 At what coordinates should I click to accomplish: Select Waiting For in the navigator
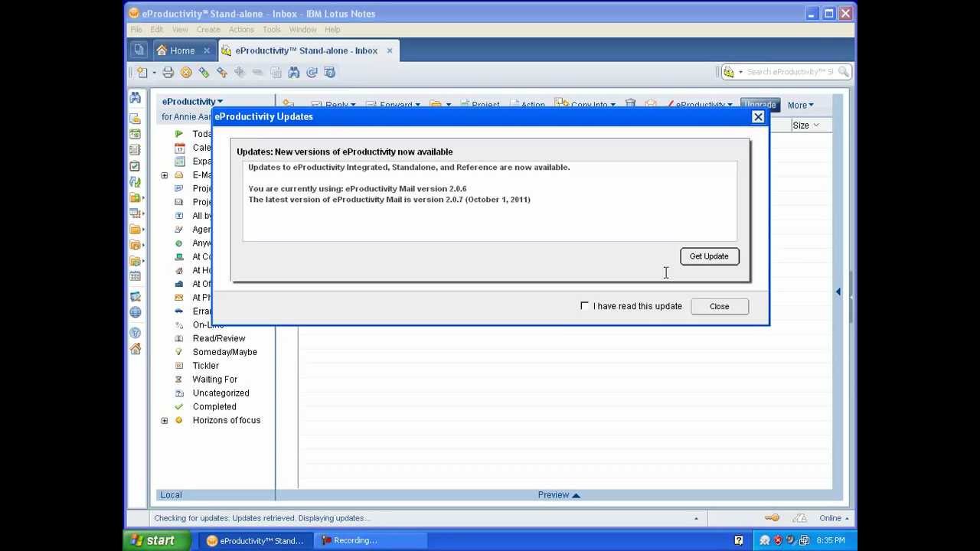(215, 380)
